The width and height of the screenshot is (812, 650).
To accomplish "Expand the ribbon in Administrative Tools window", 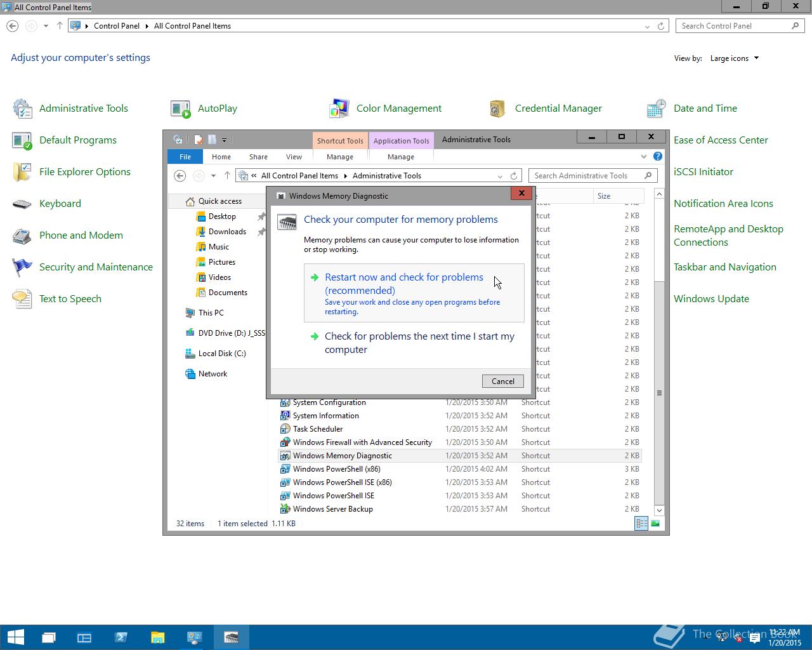I will click(644, 156).
